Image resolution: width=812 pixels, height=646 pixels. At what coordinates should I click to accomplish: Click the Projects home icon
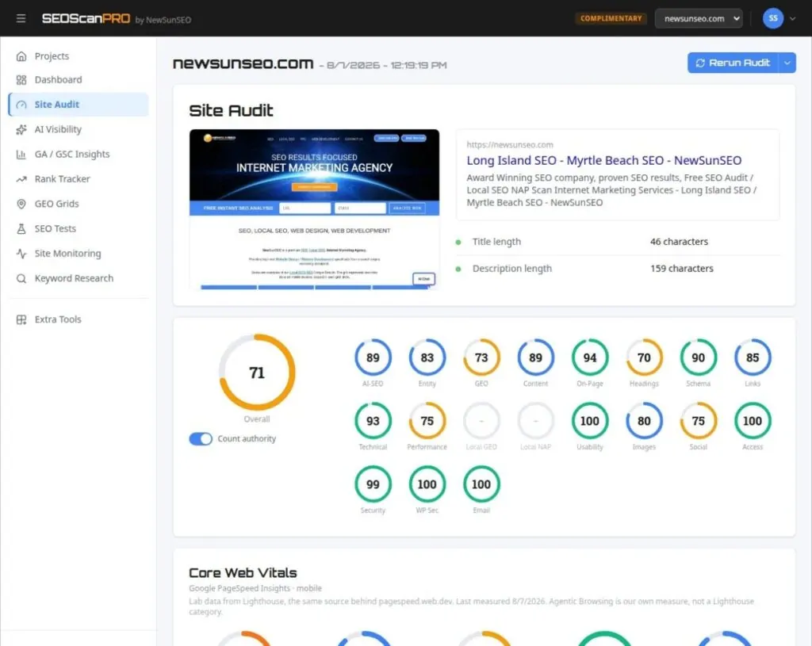click(21, 56)
